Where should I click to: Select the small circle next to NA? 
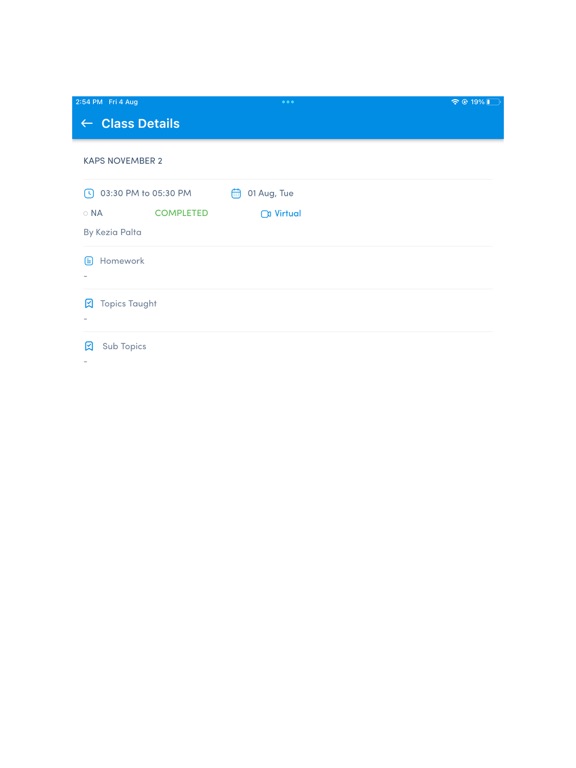coord(86,214)
